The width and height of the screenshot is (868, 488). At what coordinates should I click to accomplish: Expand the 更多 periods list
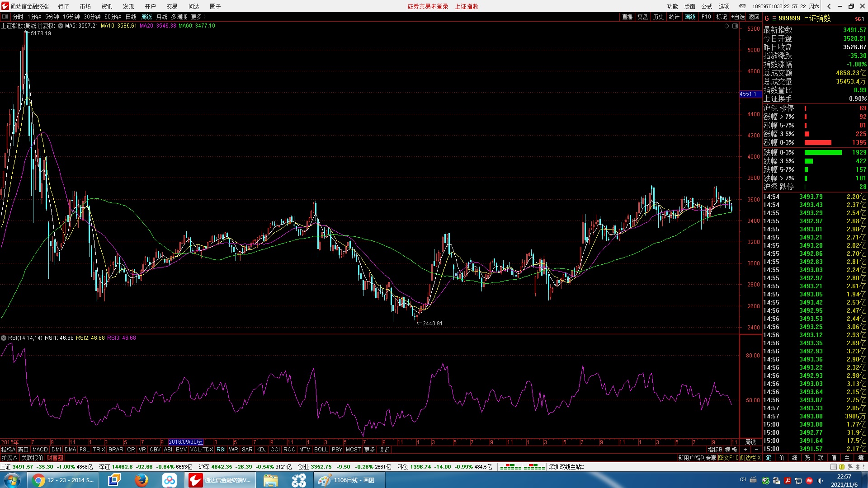[x=198, y=17]
